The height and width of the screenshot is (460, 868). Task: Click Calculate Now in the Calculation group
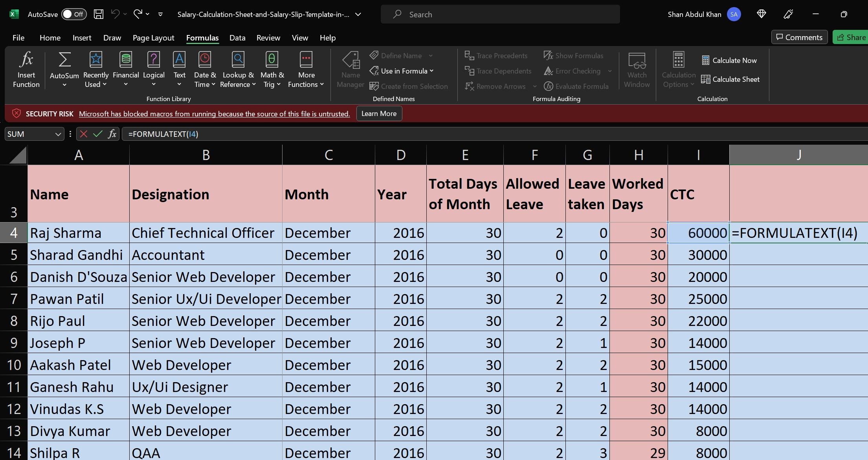pos(730,60)
